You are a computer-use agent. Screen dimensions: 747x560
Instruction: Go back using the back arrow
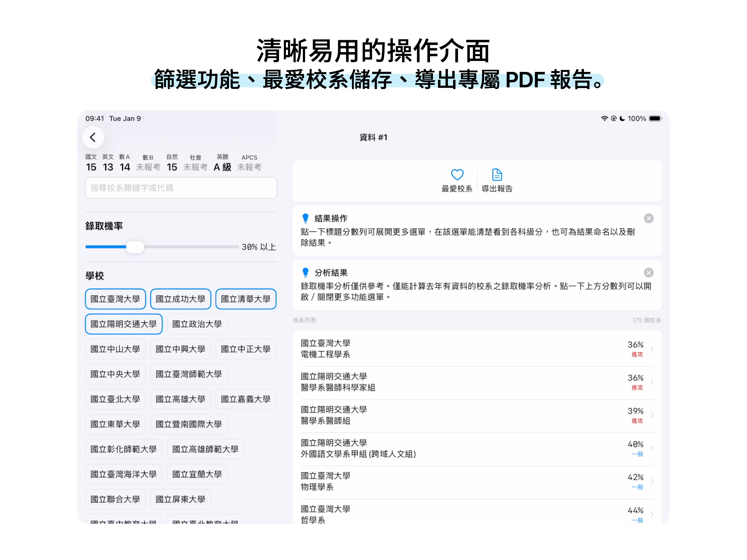[x=93, y=137]
